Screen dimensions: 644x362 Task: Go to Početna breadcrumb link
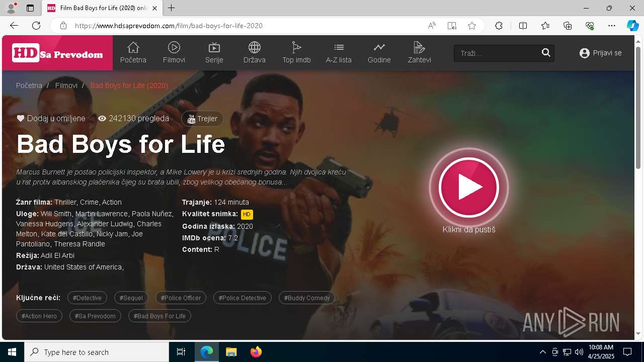[29, 85]
